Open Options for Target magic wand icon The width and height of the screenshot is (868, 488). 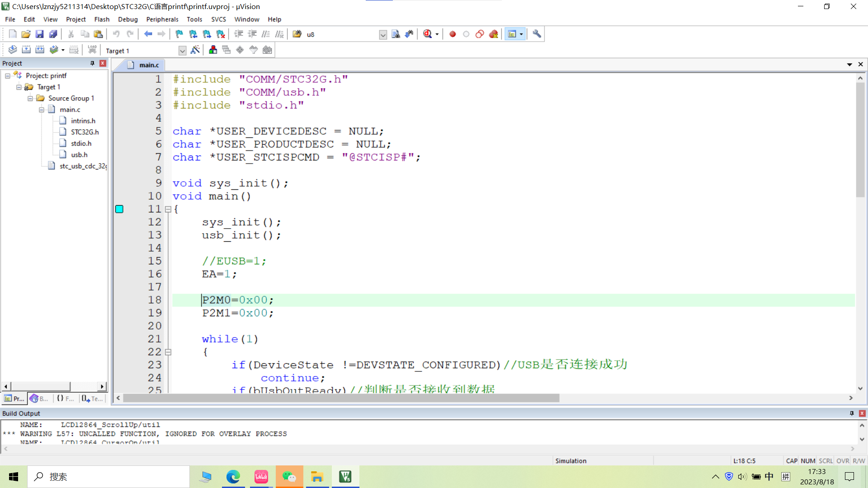coord(195,50)
